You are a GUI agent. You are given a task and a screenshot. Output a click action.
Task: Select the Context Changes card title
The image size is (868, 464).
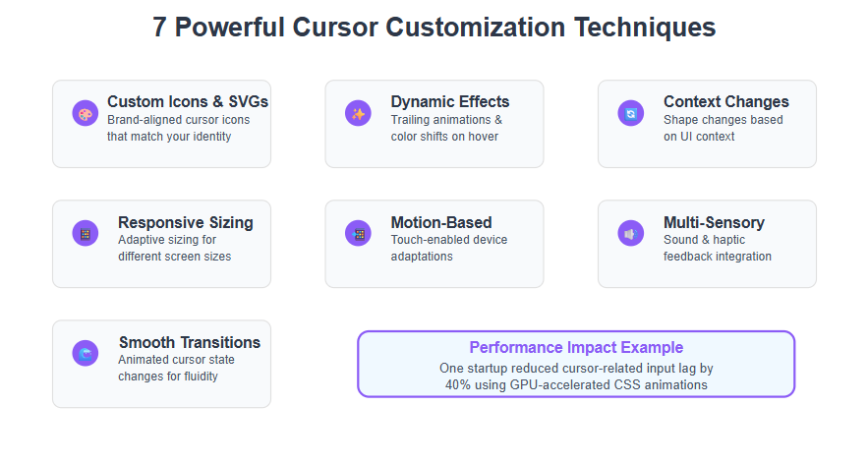pyautogui.click(x=726, y=102)
